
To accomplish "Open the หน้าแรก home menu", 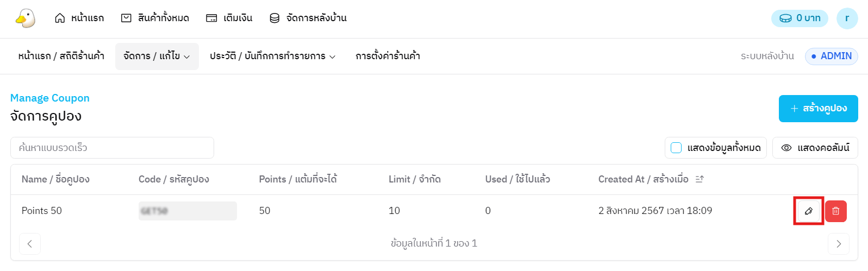I will point(79,18).
